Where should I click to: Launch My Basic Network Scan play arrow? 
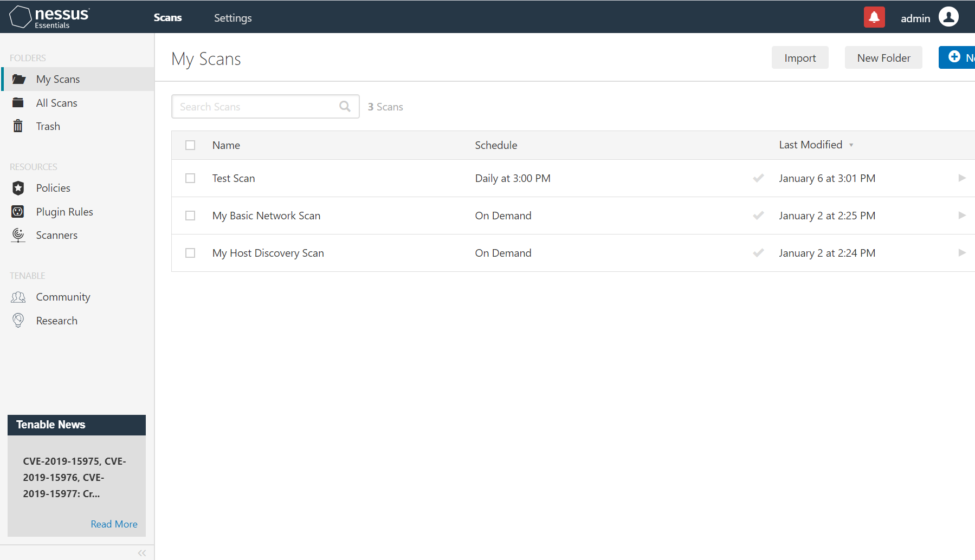962,216
